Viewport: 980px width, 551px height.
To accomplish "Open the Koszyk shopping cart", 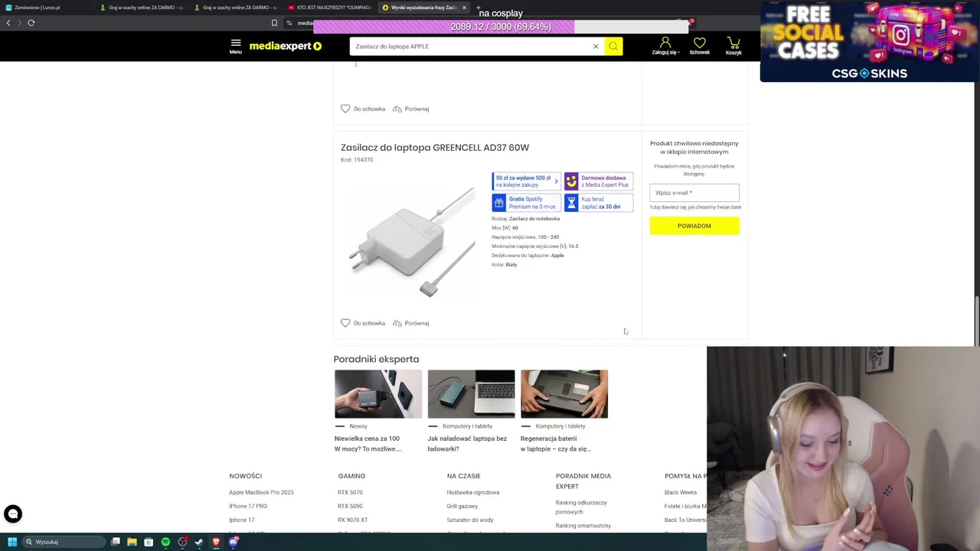I will [733, 47].
